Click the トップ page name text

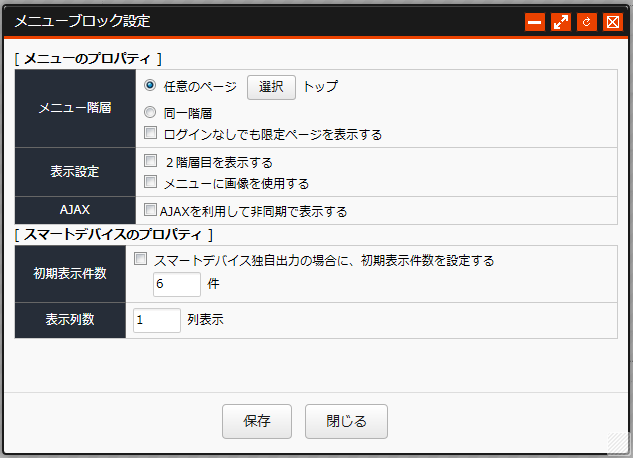320,86
